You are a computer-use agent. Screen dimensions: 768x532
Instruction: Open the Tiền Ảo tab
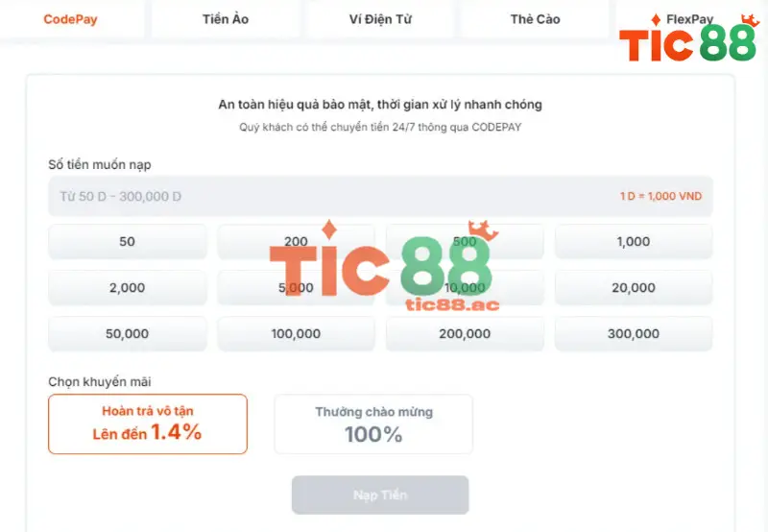(x=226, y=19)
